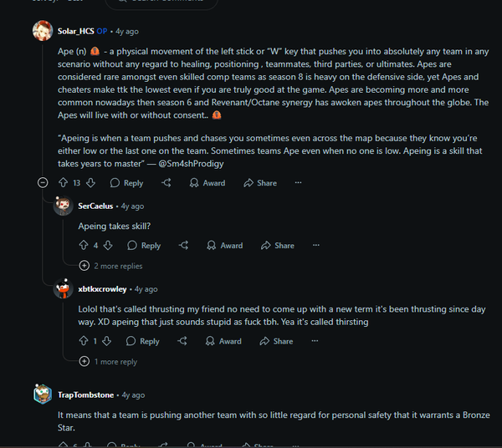This screenshot has height=448, width=502.
Task: Open more options on Solar_HCS's comment
Action: (x=298, y=183)
